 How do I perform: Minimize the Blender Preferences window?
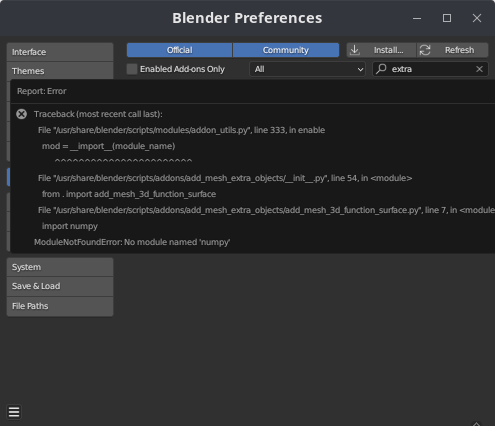point(417,18)
